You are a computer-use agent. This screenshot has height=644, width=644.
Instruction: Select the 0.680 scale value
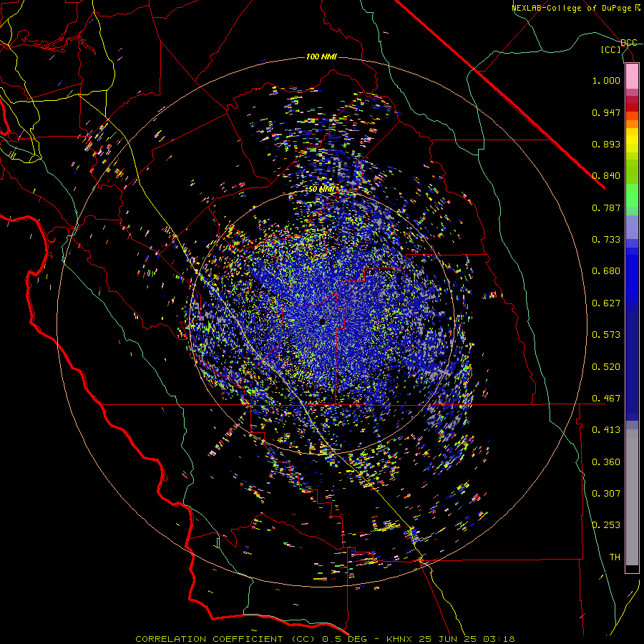(x=606, y=271)
